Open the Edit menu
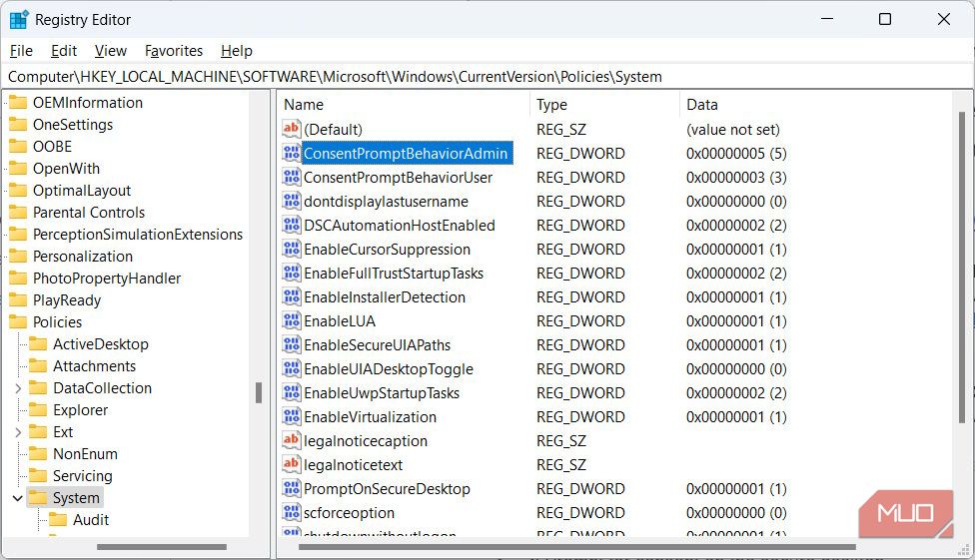 coord(64,51)
